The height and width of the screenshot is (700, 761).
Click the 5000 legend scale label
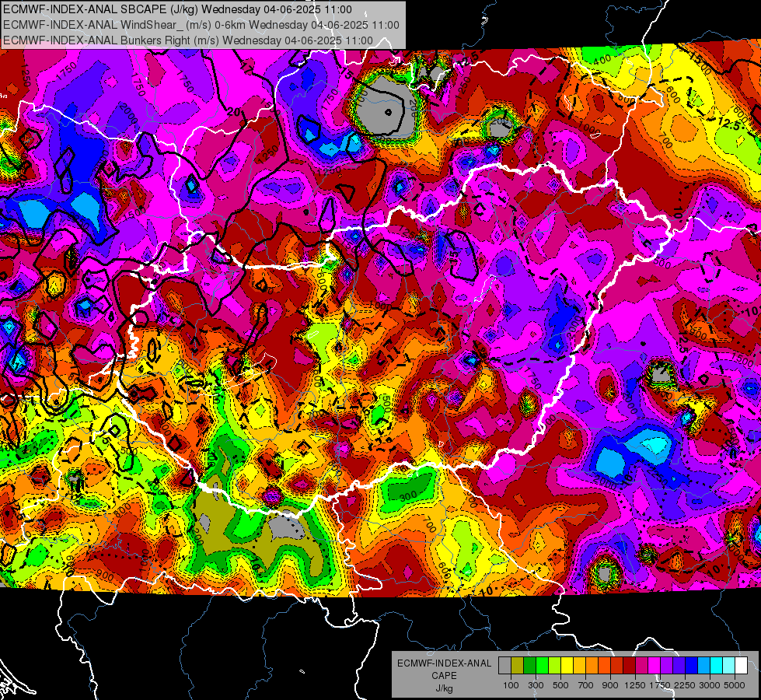pos(735,685)
